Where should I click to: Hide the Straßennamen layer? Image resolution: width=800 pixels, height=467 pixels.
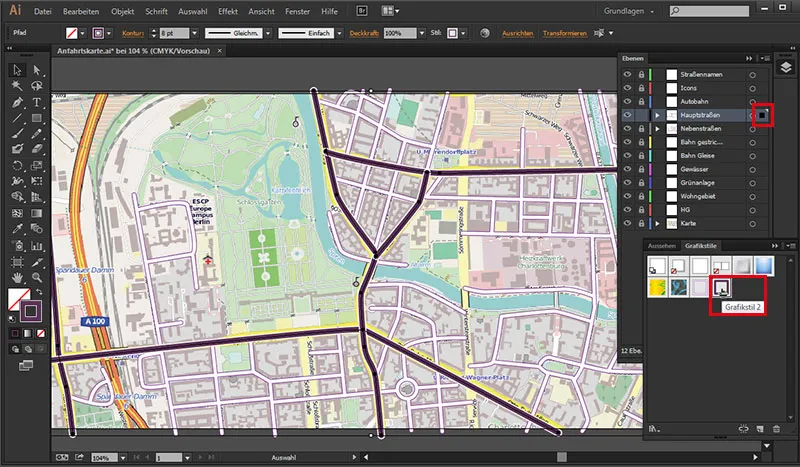(627, 73)
